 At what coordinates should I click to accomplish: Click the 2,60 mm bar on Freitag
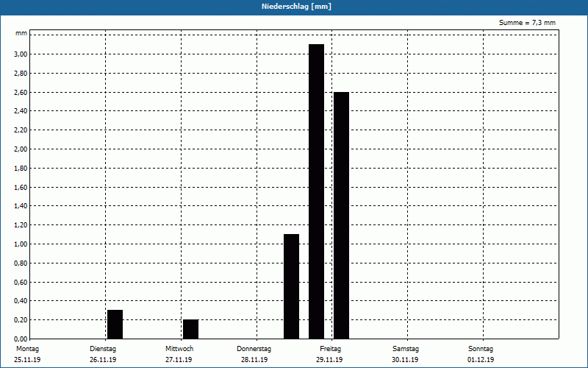[x=341, y=216]
